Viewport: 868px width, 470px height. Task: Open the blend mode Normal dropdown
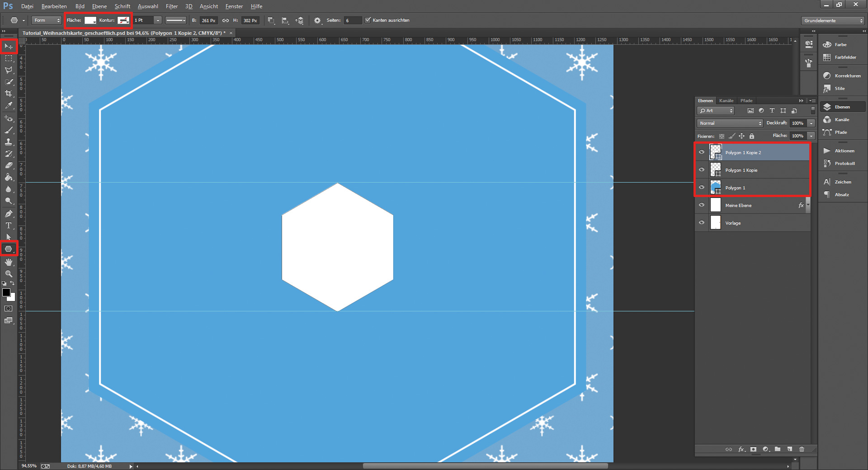pyautogui.click(x=730, y=123)
